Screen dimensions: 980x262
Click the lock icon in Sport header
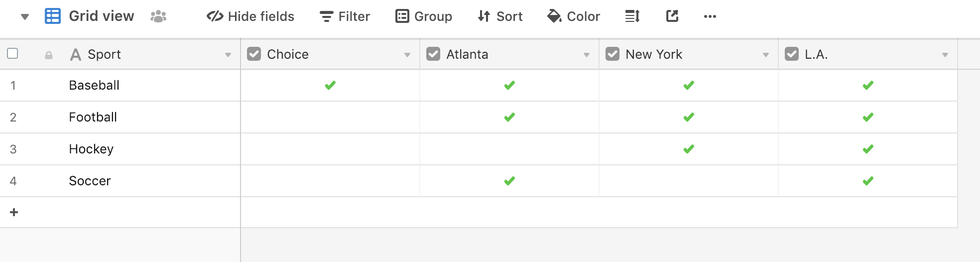point(49,55)
